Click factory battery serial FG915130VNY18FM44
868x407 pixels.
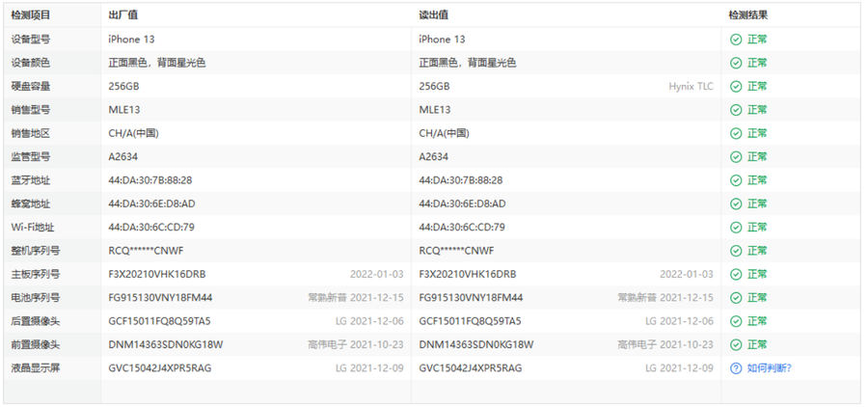click(x=160, y=298)
